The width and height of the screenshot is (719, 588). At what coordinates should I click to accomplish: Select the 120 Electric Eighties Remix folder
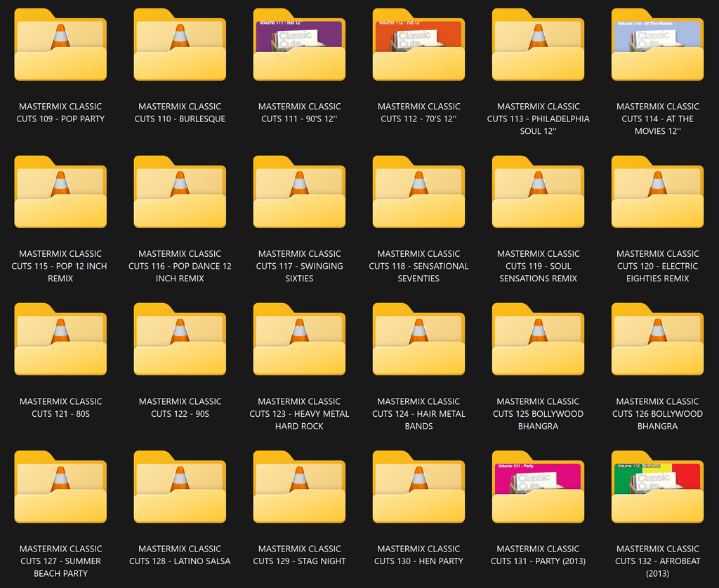657,192
